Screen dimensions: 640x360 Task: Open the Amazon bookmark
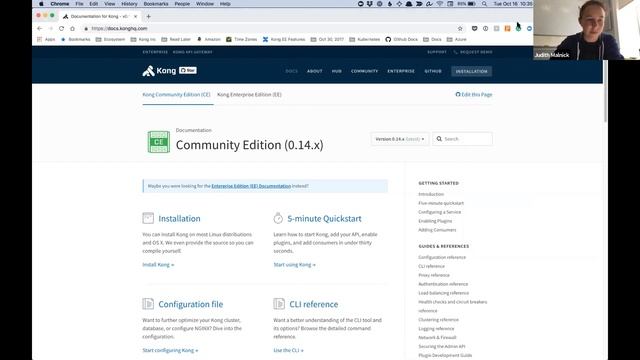pos(209,40)
